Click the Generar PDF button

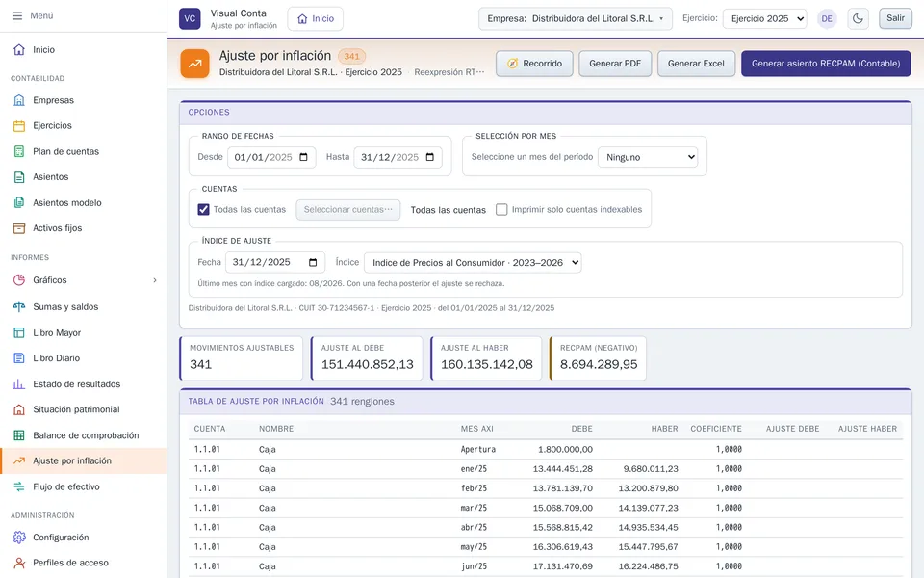[x=615, y=64]
